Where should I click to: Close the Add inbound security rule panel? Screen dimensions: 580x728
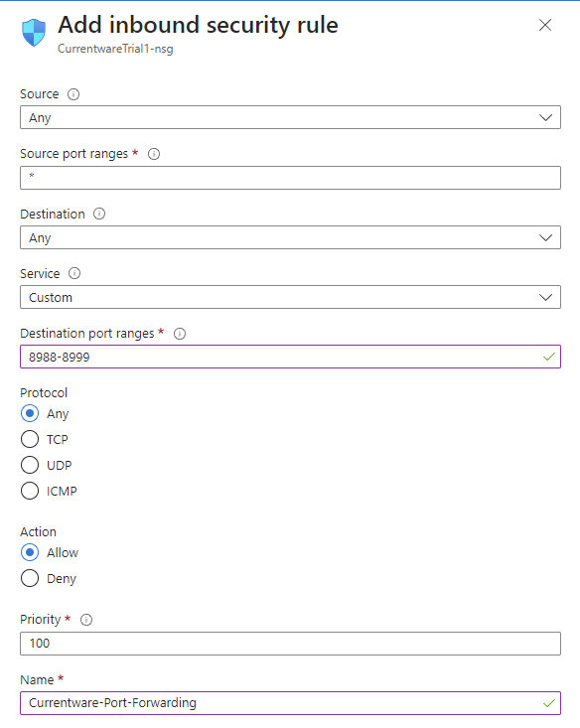pos(545,25)
